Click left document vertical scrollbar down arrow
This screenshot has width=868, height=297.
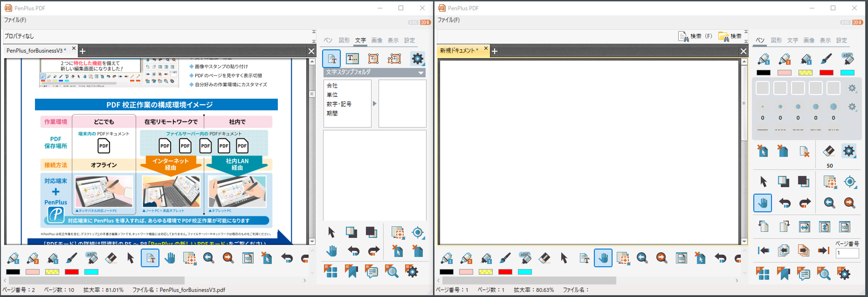pos(312,241)
